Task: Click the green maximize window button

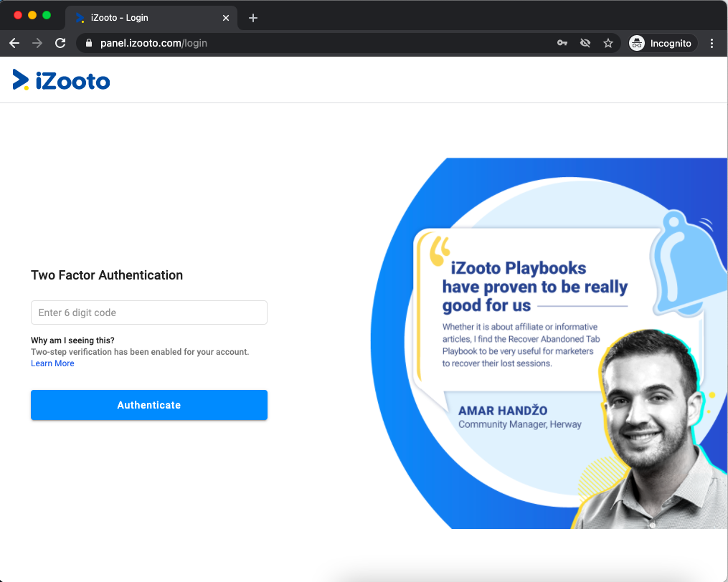Action: pos(47,15)
